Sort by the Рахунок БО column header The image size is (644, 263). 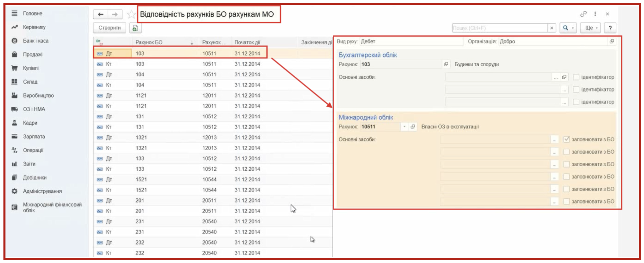[x=165, y=42]
